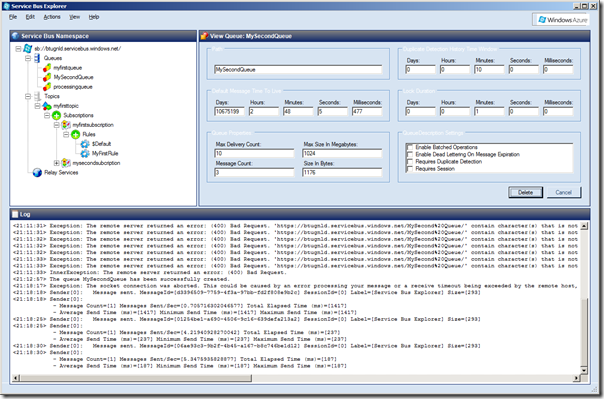Click the myfirsttopic topic icon
Screen dimensions: 604x399
point(47,106)
